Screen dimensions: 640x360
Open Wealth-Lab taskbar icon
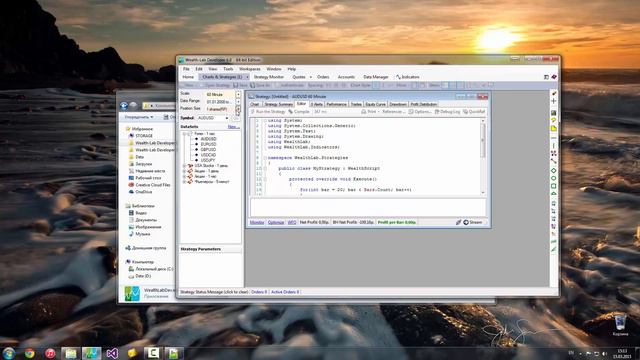pos(91,353)
